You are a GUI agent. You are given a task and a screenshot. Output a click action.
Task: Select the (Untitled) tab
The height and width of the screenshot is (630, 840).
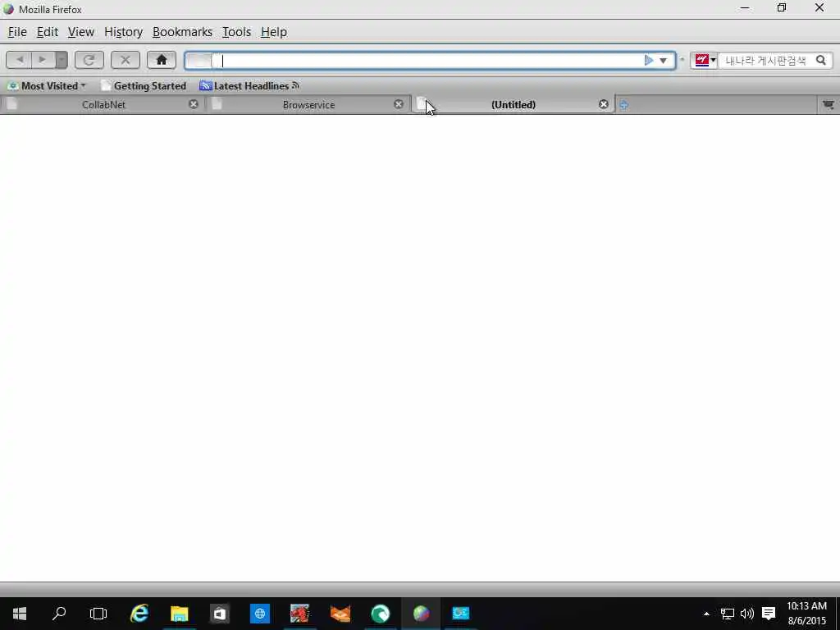[513, 104]
